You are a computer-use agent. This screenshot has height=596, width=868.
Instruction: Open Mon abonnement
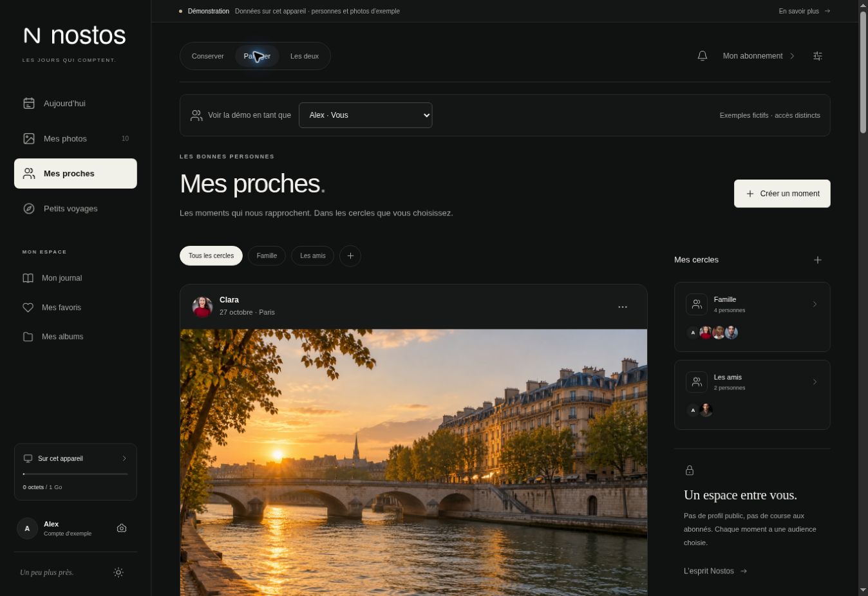(x=759, y=56)
